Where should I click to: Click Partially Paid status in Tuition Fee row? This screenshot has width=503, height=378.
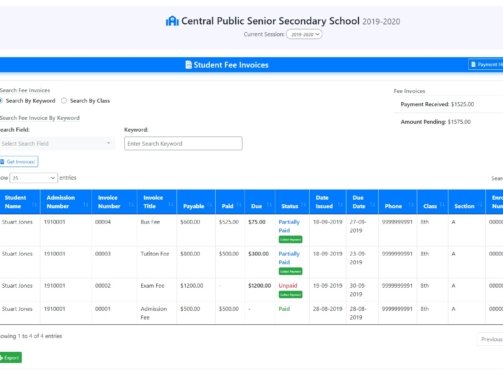tap(289, 258)
